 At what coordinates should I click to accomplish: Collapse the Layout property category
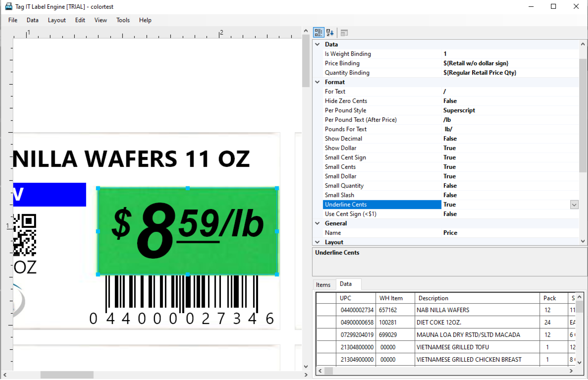pos(317,242)
